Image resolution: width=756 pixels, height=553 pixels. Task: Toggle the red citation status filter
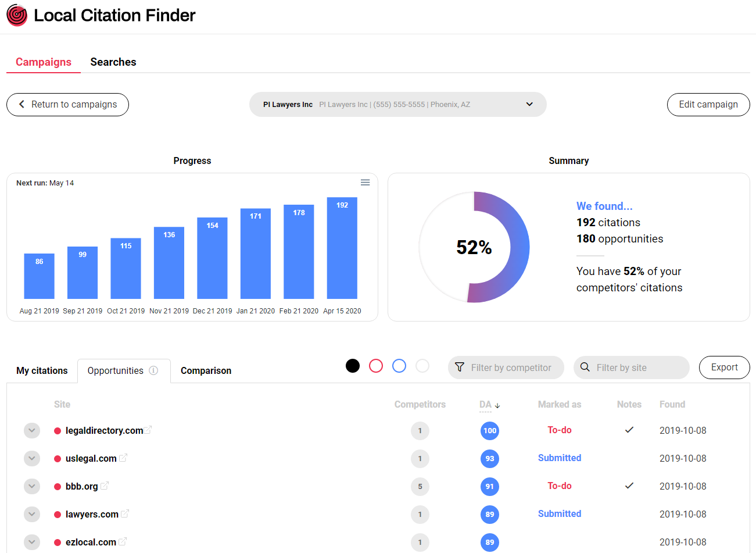tap(376, 365)
